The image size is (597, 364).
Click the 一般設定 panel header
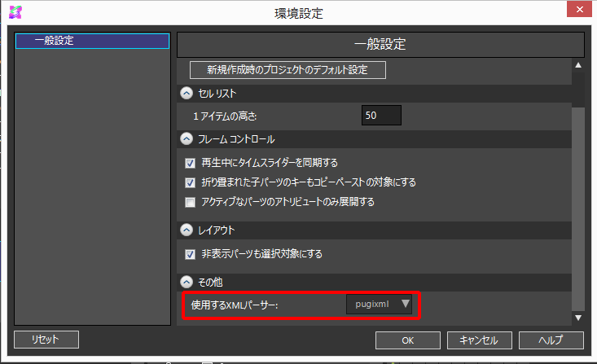coord(380,45)
